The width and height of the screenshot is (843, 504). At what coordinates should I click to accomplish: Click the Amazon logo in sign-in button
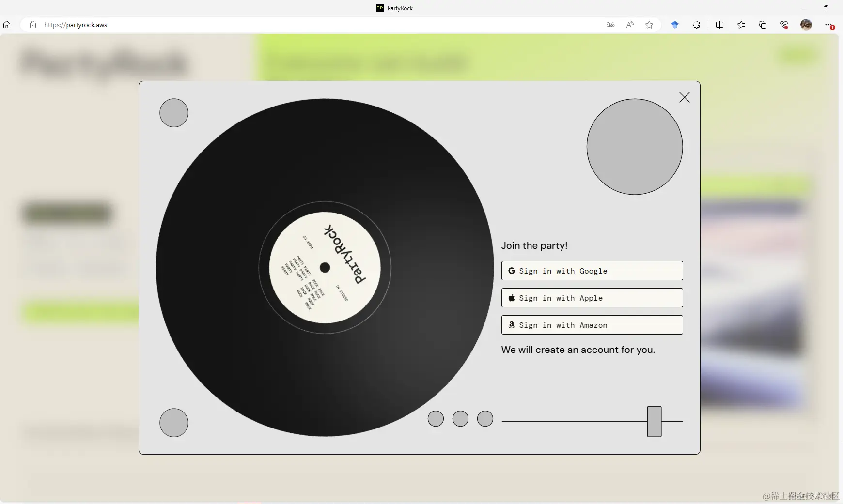coord(512,325)
